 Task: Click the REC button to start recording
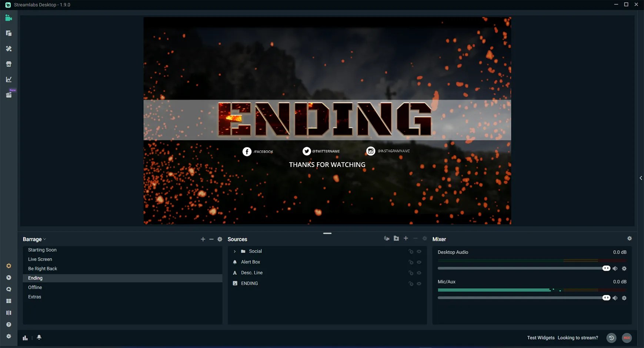pyautogui.click(x=627, y=338)
